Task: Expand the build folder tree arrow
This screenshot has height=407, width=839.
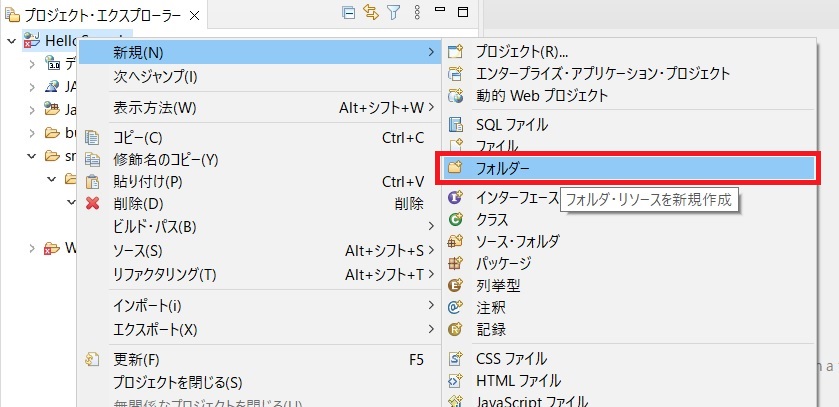Action: 32,132
